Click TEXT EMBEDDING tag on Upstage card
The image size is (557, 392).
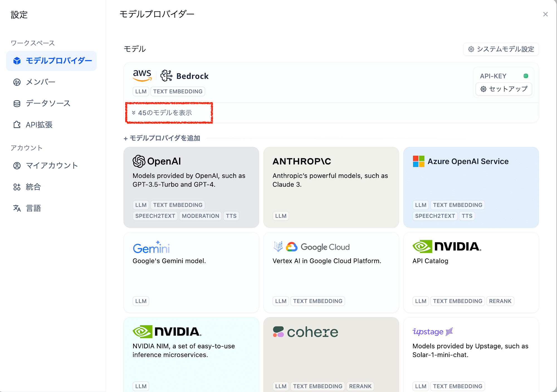point(458,386)
